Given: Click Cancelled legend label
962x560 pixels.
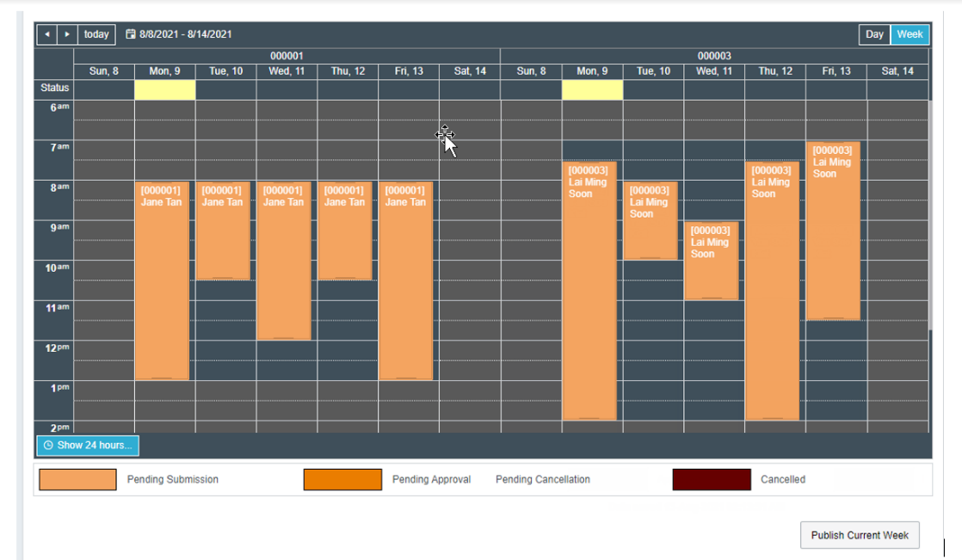Looking at the screenshot, I should pyautogui.click(x=783, y=480).
